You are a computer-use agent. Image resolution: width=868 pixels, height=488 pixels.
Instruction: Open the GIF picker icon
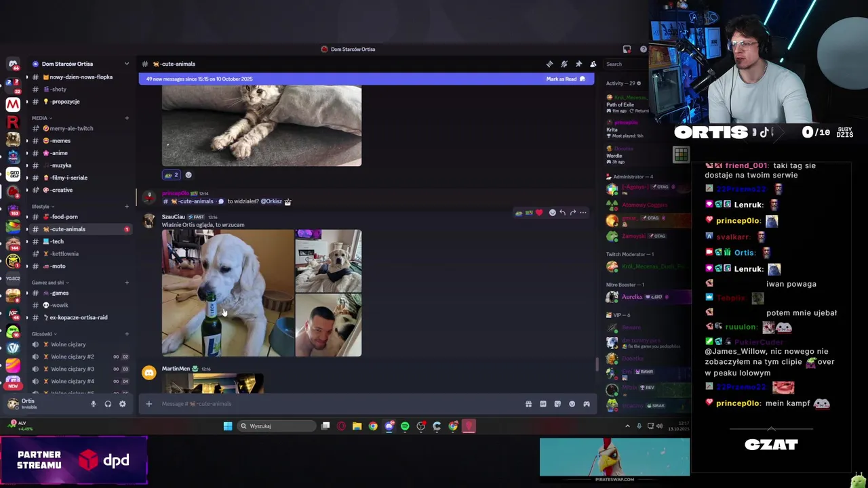pyautogui.click(x=542, y=404)
